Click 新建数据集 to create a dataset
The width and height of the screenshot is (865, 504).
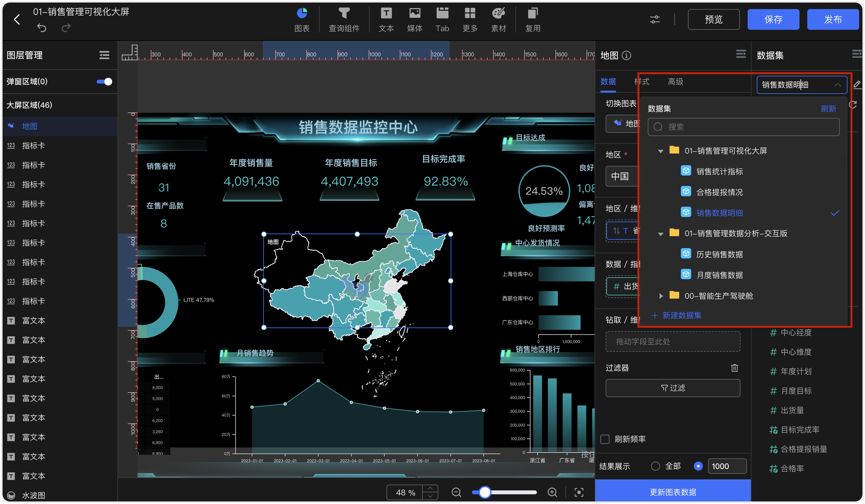coord(676,316)
